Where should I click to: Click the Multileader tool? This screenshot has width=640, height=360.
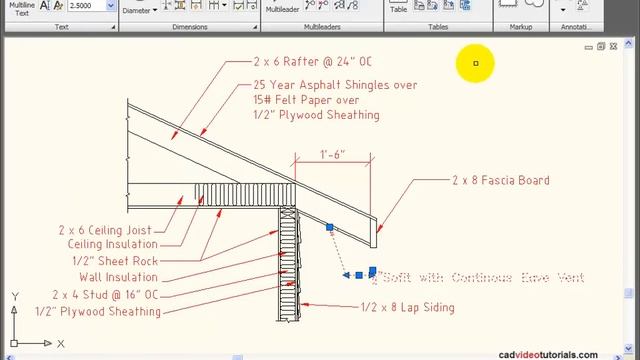(x=282, y=8)
